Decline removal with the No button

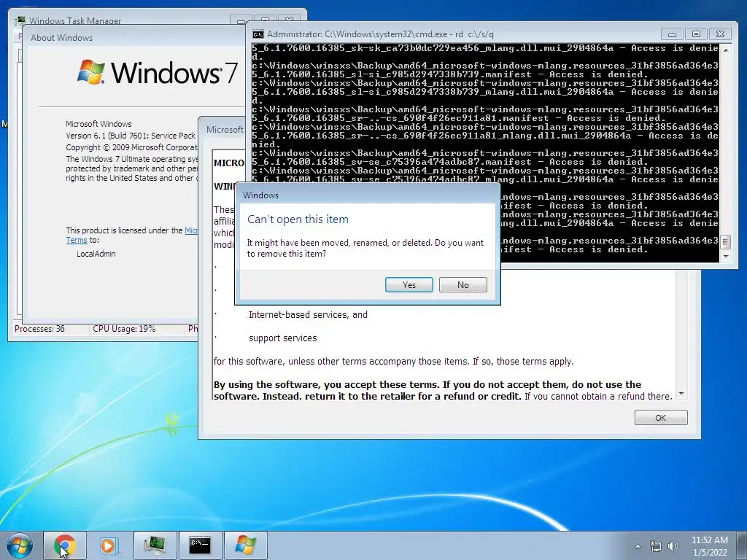[x=462, y=285]
